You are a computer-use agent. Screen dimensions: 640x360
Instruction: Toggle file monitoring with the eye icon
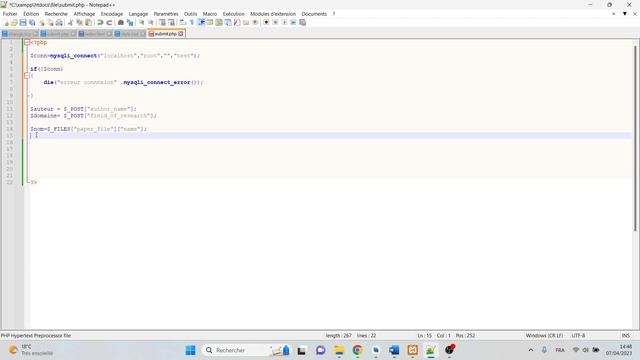pyautogui.click(x=255, y=22)
